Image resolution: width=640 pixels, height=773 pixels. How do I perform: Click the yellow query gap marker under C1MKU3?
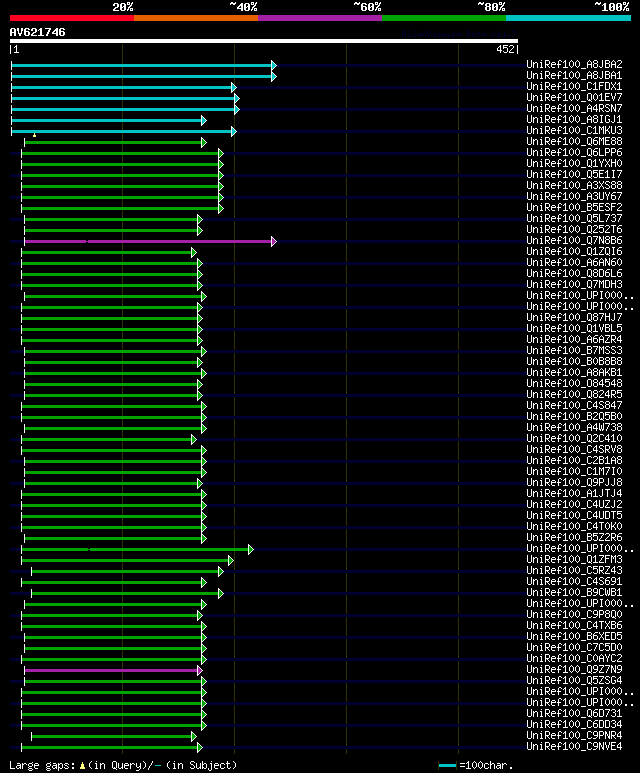coord(35,135)
